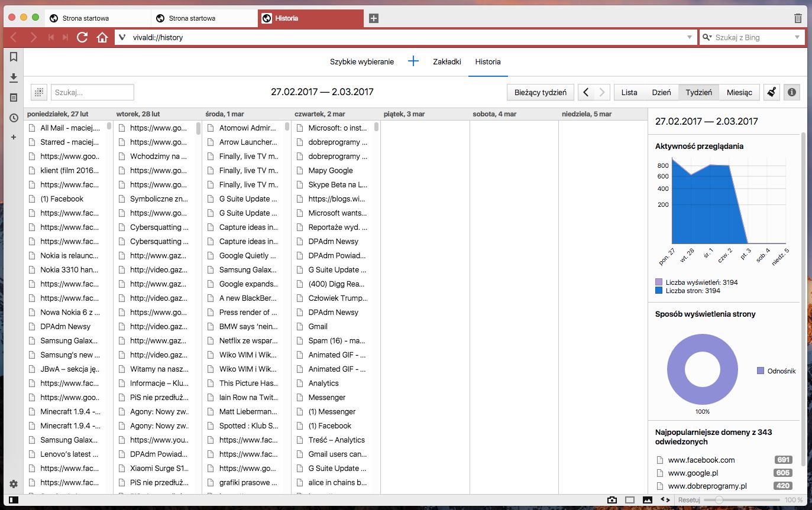Clear browsing data with the brush icon
Viewport: 812px width, 510px height.
[771, 92]
